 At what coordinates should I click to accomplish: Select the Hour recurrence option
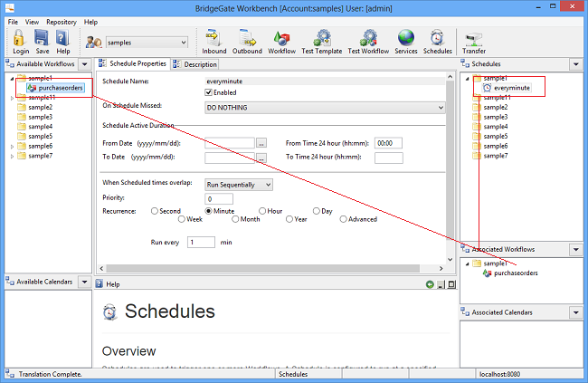[x=262, y=211]
